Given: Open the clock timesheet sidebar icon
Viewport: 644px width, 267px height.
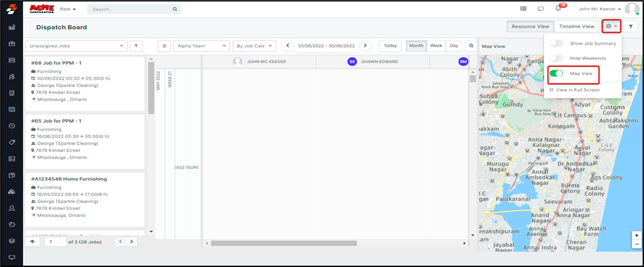Looking at the screenshot, I should [12, 126].
